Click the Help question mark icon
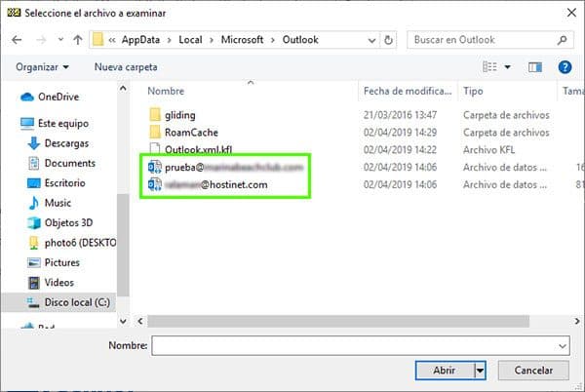 coord(564,67)
